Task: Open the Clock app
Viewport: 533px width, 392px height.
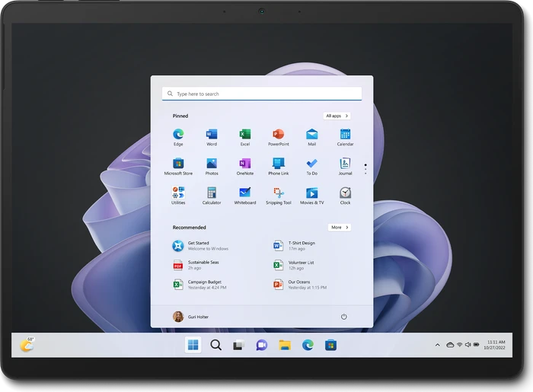Action: pyautogui.click(x=345, y=196)
